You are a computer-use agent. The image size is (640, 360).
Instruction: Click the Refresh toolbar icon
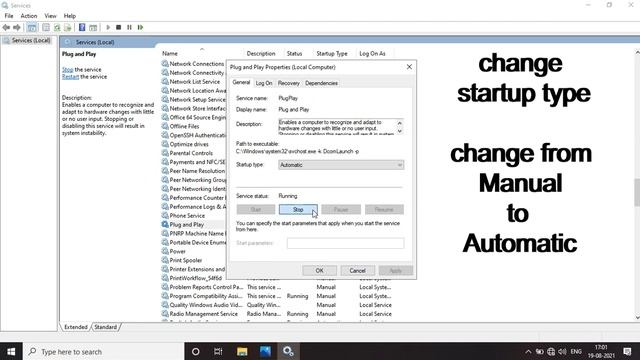57,27
